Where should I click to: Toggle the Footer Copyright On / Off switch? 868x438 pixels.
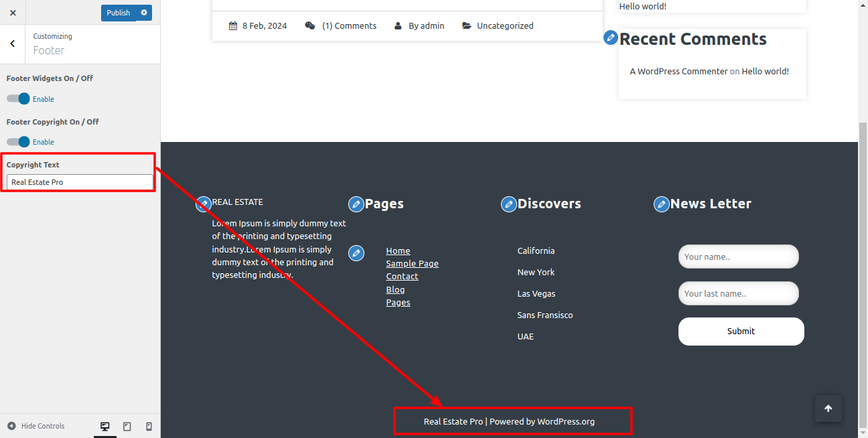pos(18,142)
